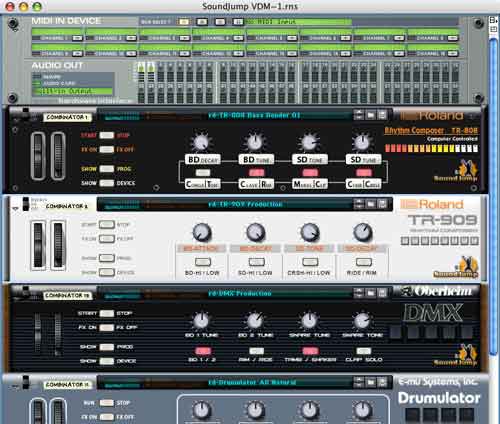
Task: Collapse the TR-909 Combinator with fold arrow
Action: (15, 208)
